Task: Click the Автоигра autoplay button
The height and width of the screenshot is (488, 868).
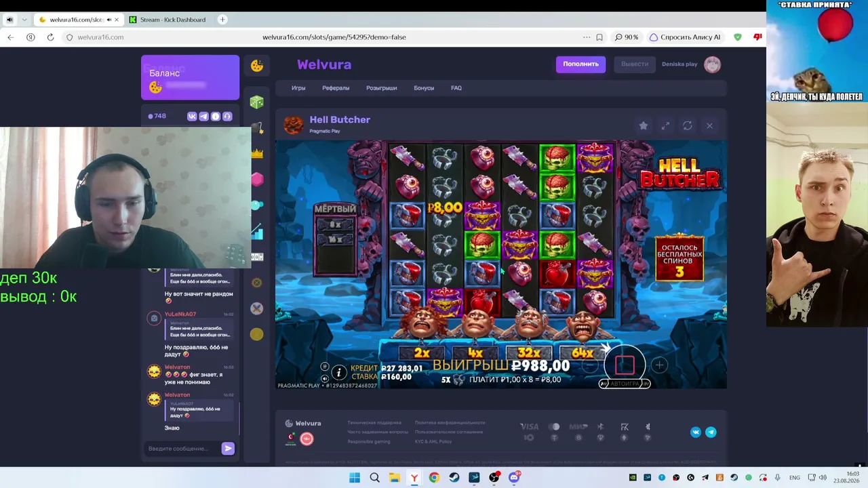Action: pos(625,384)
